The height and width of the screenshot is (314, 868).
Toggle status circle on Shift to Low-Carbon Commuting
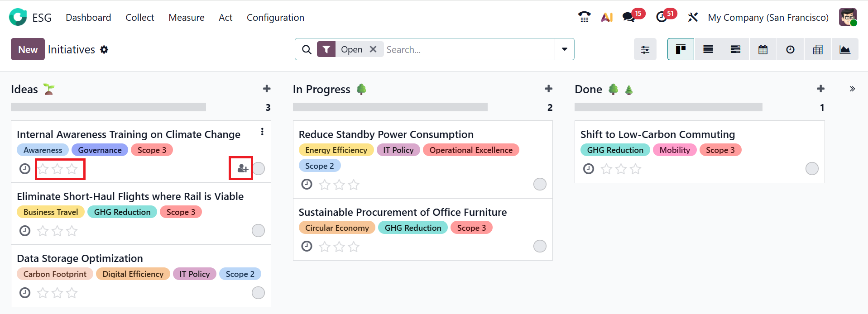click(x=811, y=169)
